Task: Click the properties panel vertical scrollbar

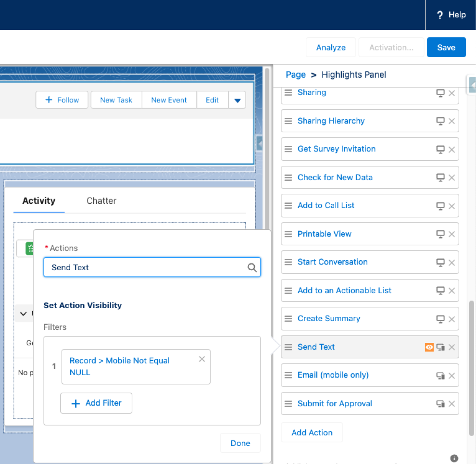Action: pyautogui.click(x=472, y=368)
